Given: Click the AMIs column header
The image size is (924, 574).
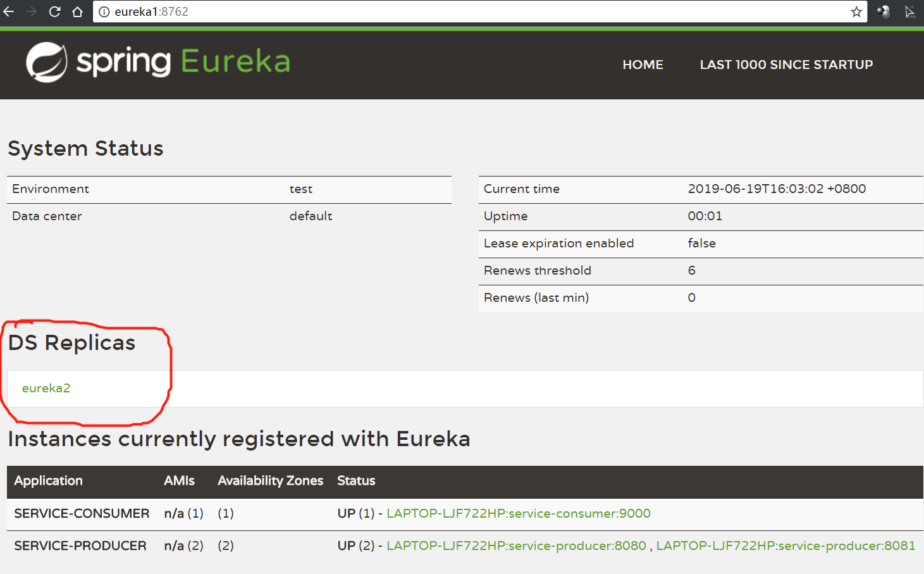Looking at the screenshot, I should click(179, 480).
